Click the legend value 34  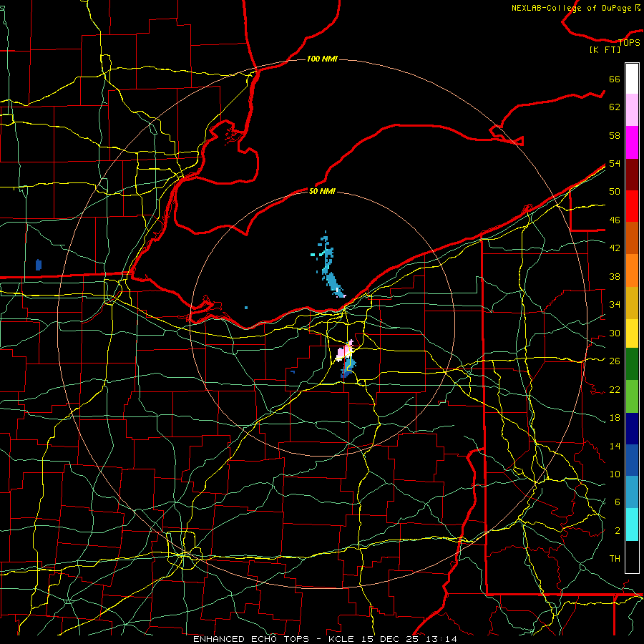pos(615,304)
